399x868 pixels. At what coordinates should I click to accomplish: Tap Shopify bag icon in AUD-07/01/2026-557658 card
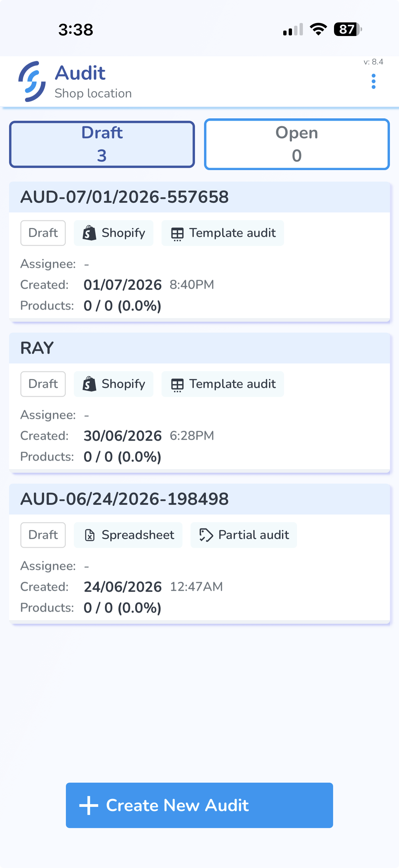pos(89,233)
